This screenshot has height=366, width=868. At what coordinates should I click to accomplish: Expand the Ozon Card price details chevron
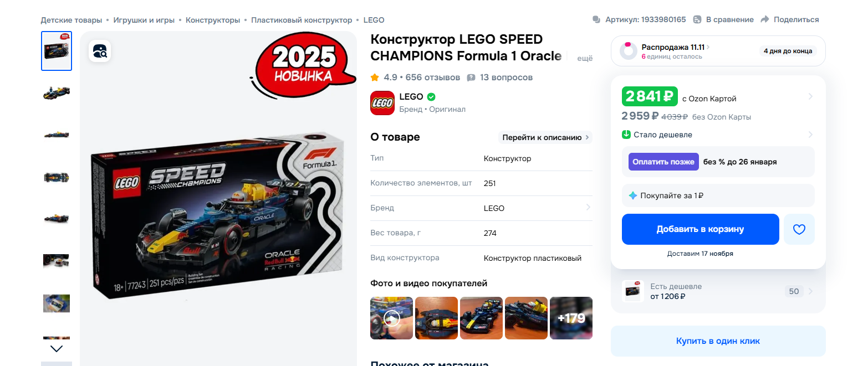click(810, 97)
